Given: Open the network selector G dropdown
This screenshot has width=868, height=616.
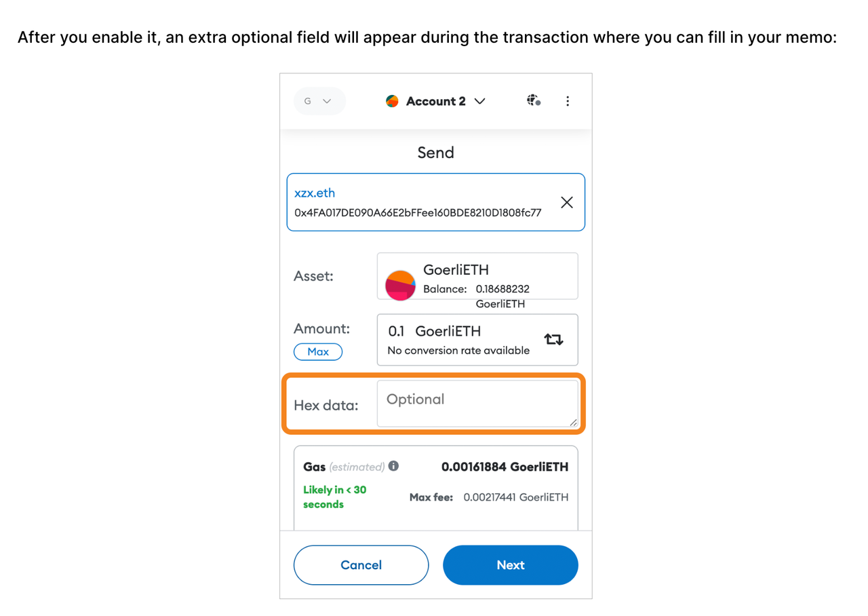Looking at the screenshot, I should pyautogui.click(x=319, y=101).
